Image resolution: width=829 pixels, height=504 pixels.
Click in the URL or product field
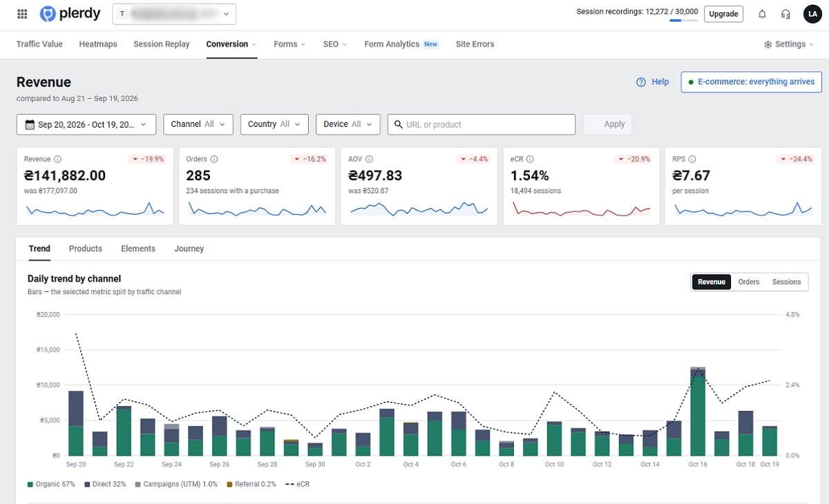click(x=482, y=124)
